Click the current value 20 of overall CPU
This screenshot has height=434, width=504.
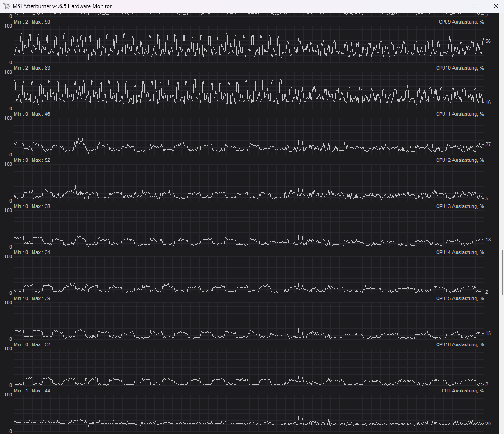[488, 424]
